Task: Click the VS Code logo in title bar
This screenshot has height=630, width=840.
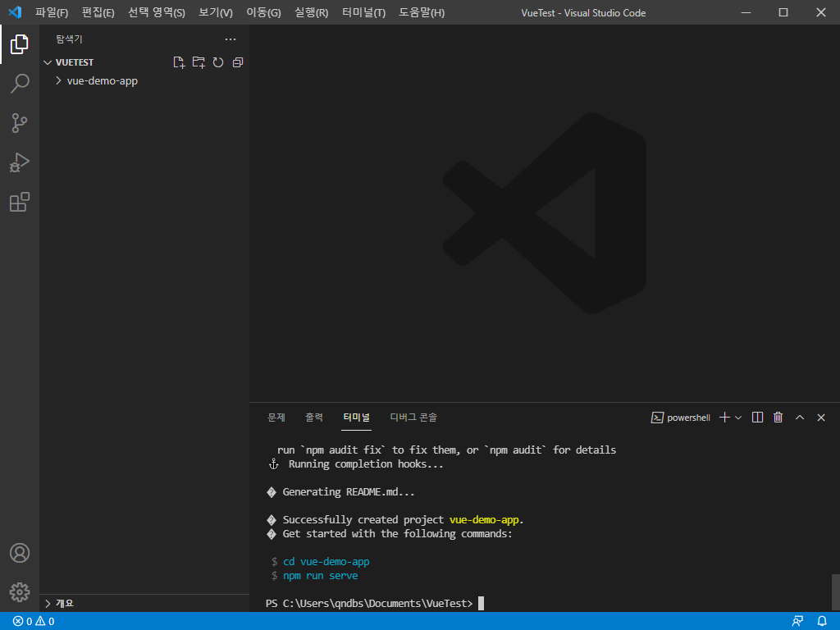Action: click(x=15, y=12)
